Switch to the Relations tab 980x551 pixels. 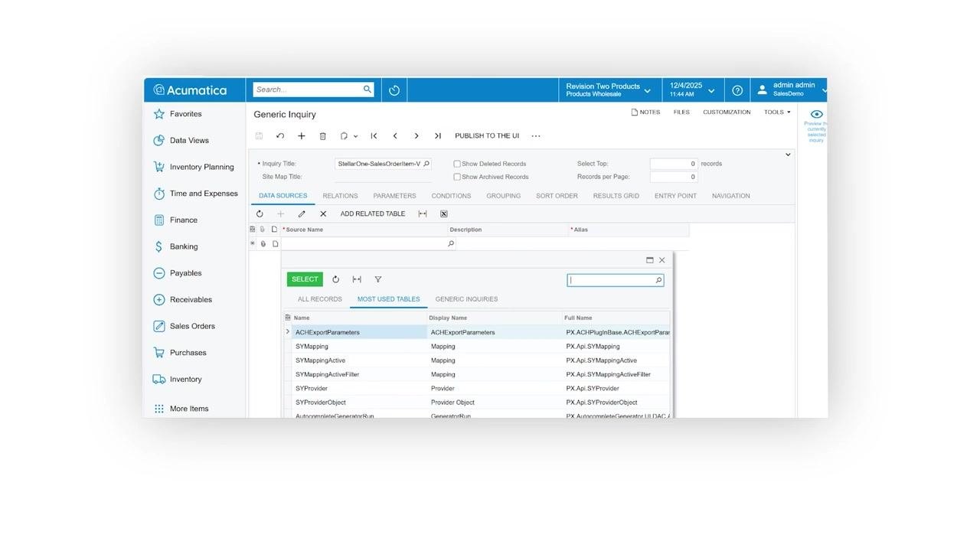[340, 196]
